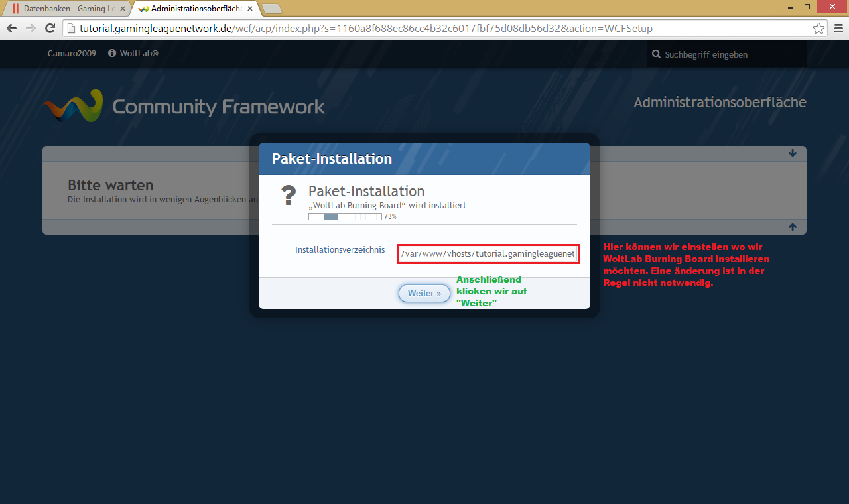Bookmark this page with the star icon

(819, 29)
